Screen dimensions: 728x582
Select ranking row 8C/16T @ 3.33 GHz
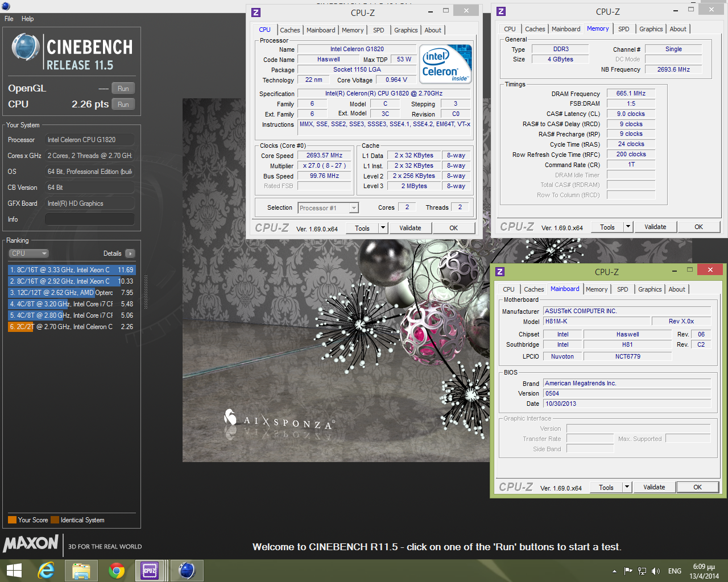72,270
